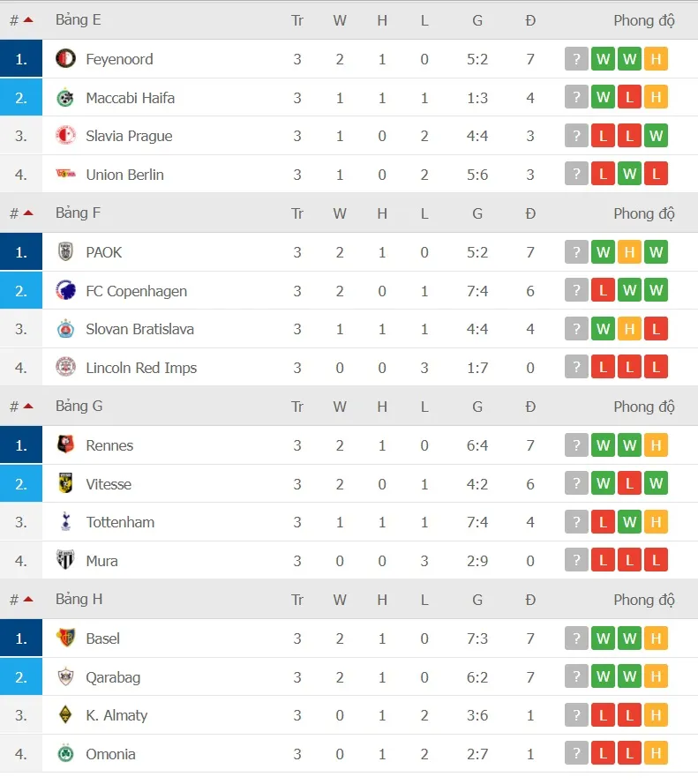Image resolution: width=698 pixels, height=784 pixels.
Task: Sort Bảng G by Đ points column
Action: tap(530, 407)
